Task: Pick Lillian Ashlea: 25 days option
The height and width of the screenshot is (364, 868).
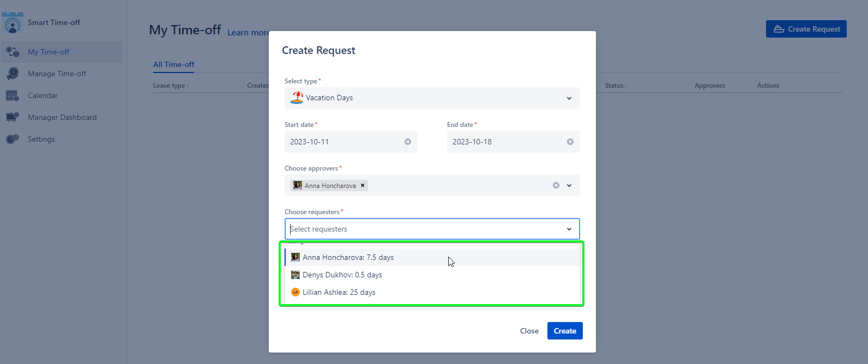Action: coord(339,292)
